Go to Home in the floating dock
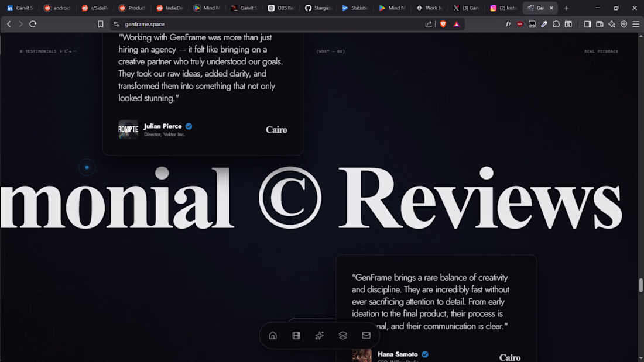 tap(273, 336)
